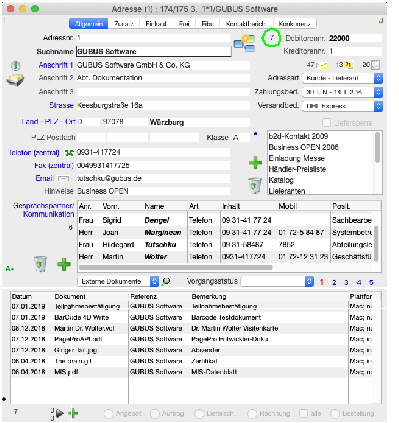
Task: Select document with Bemerkung 'Dr. Martin Wolter Visitenkarte'
Action: point(192,329)
